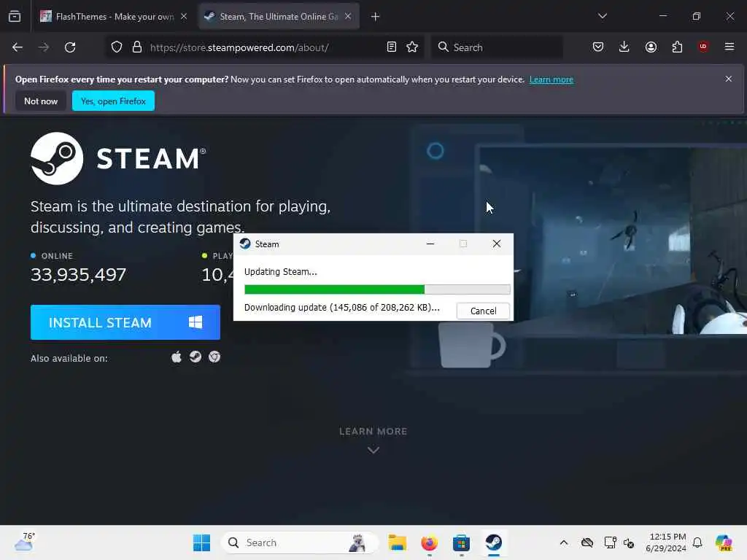Open the OneDrive cloud tray icon

(587, 542)
